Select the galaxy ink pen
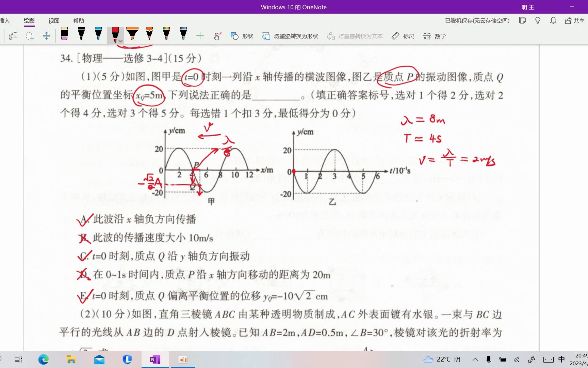 (183, 34)
